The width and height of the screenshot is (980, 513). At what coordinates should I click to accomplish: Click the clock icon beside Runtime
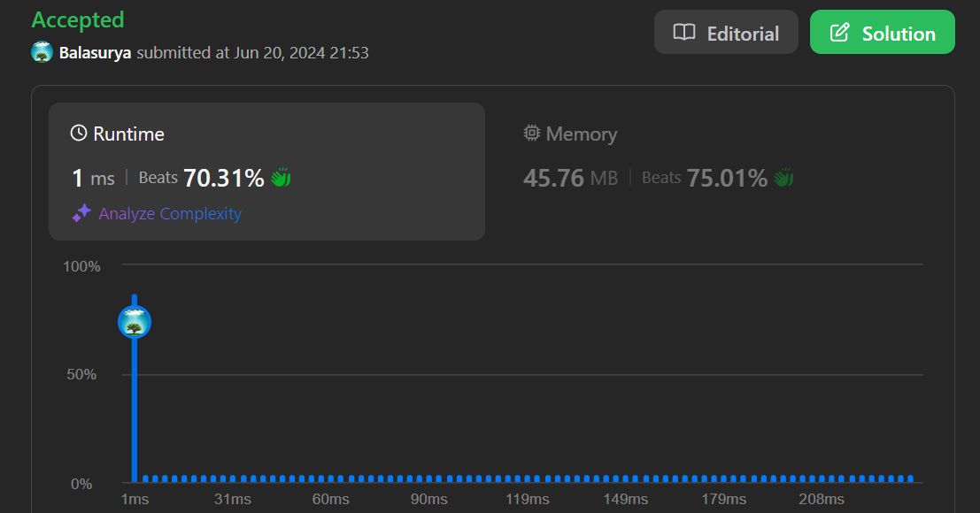(79, 133)
